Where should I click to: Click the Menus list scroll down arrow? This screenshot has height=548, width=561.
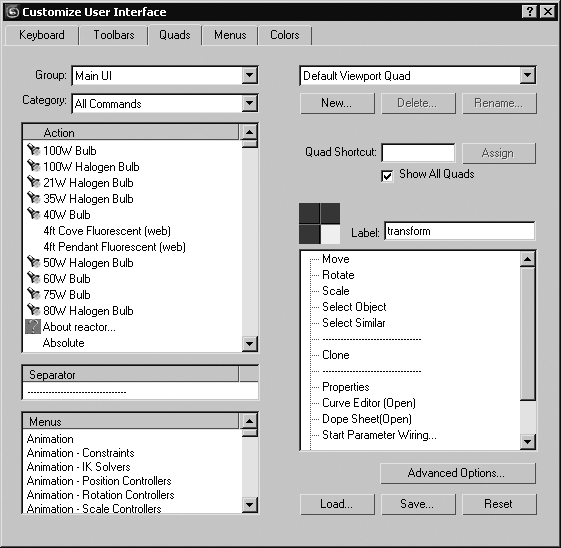249,505
